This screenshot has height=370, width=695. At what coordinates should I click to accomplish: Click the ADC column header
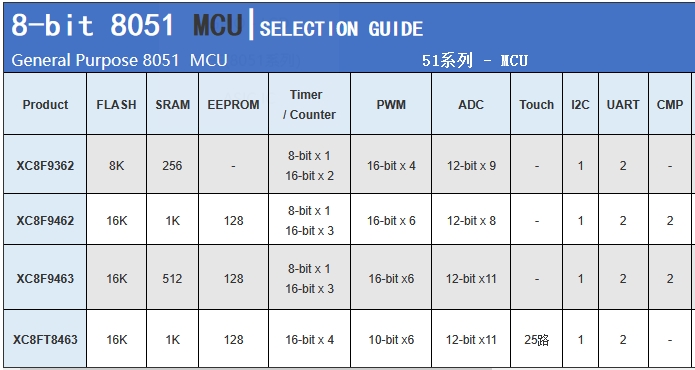coord(471,105)
